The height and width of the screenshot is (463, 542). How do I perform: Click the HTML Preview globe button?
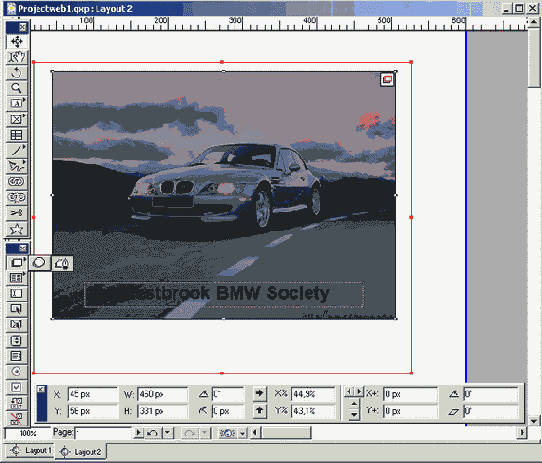point(227,433)
